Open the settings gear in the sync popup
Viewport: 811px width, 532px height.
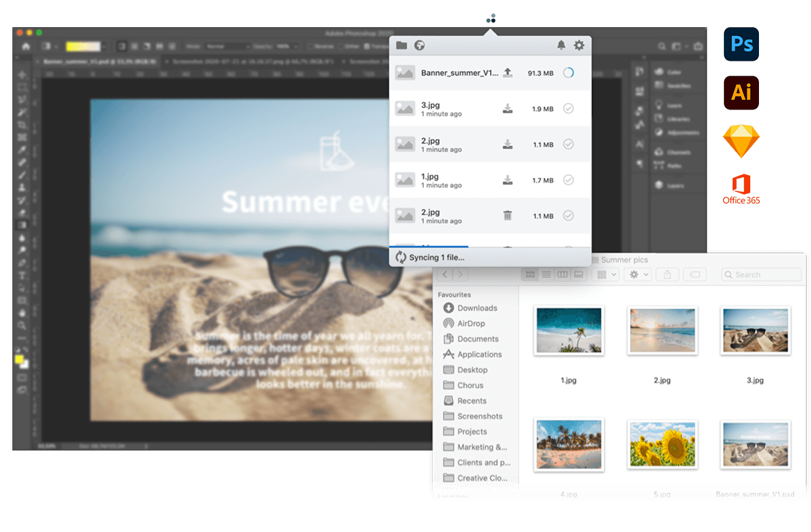(x=579, y=45)
